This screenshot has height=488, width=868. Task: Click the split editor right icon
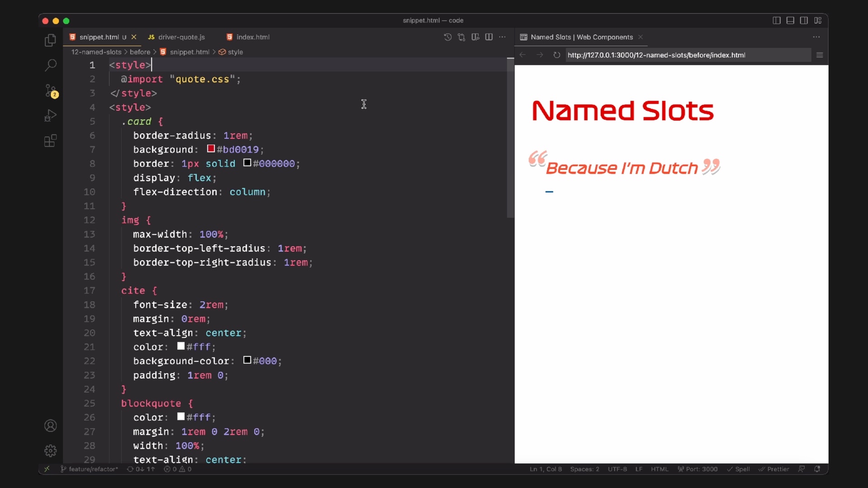click(489, 37)
